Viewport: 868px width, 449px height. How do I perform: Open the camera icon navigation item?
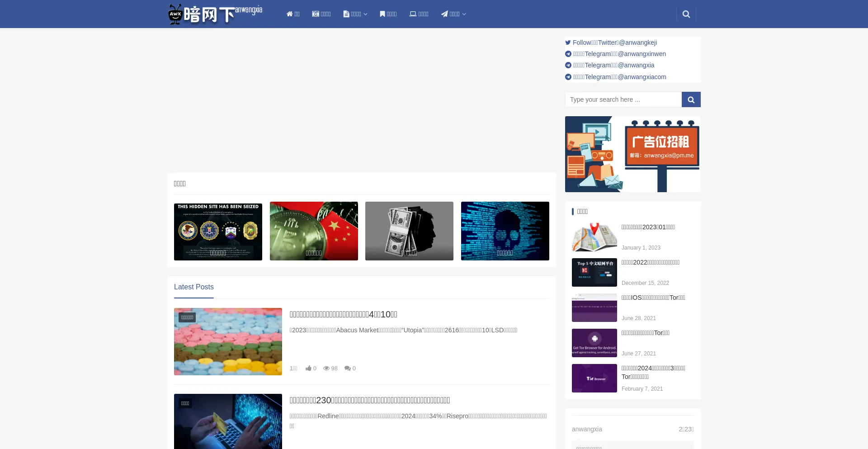[316, 14]
